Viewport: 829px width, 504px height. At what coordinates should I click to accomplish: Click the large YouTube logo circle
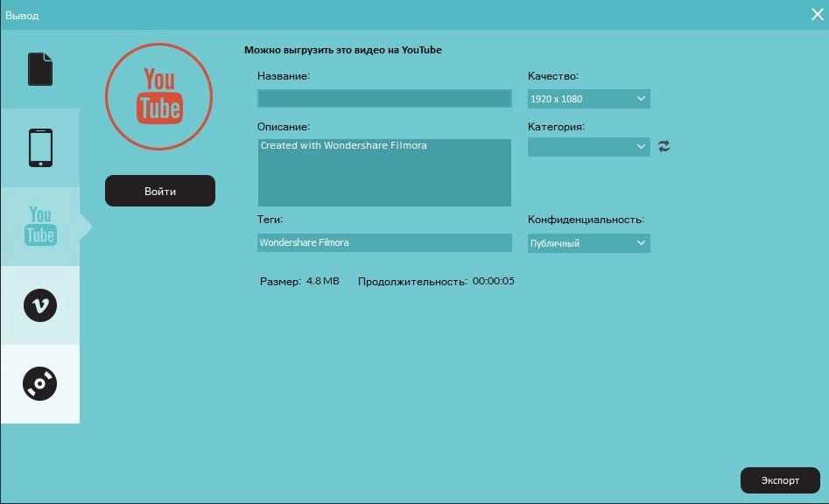[x=159, y=96]
